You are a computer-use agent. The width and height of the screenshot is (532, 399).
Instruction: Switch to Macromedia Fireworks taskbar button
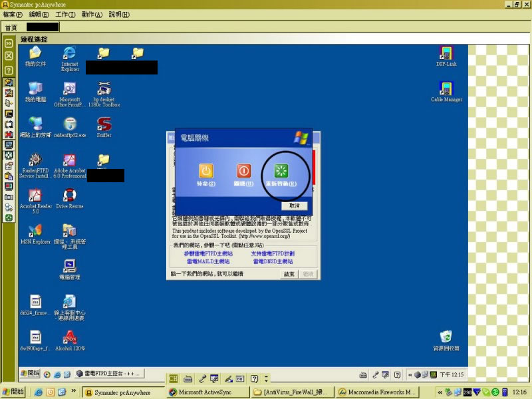tap(377, 392)
